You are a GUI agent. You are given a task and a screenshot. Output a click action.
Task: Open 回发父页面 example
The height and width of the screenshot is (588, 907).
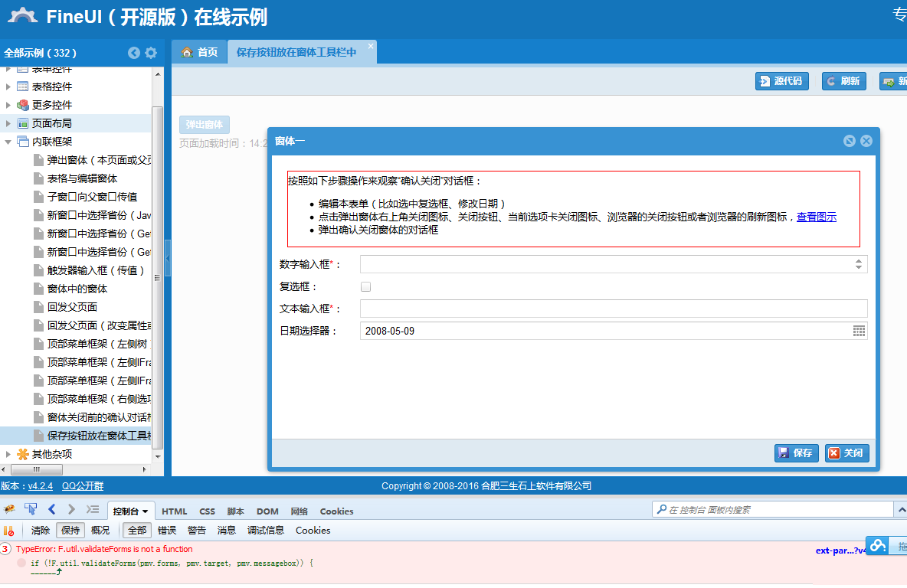pyautogui.click(x=72, y=307)
